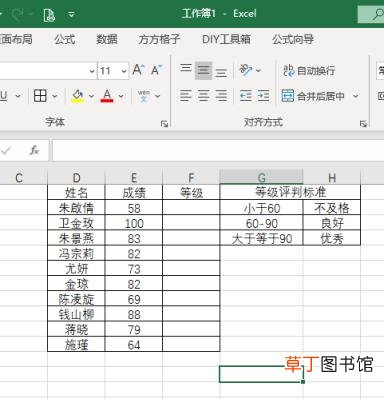Click the Insert Function fx icon
The image size is (384, 399).
[34, 150]
